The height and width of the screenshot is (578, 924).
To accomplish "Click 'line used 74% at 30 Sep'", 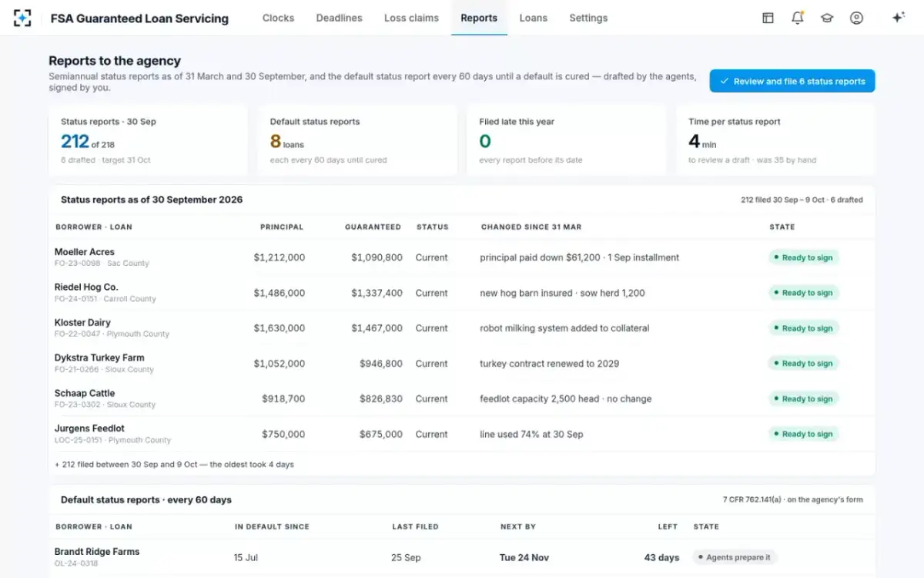I will pos(531,435).
